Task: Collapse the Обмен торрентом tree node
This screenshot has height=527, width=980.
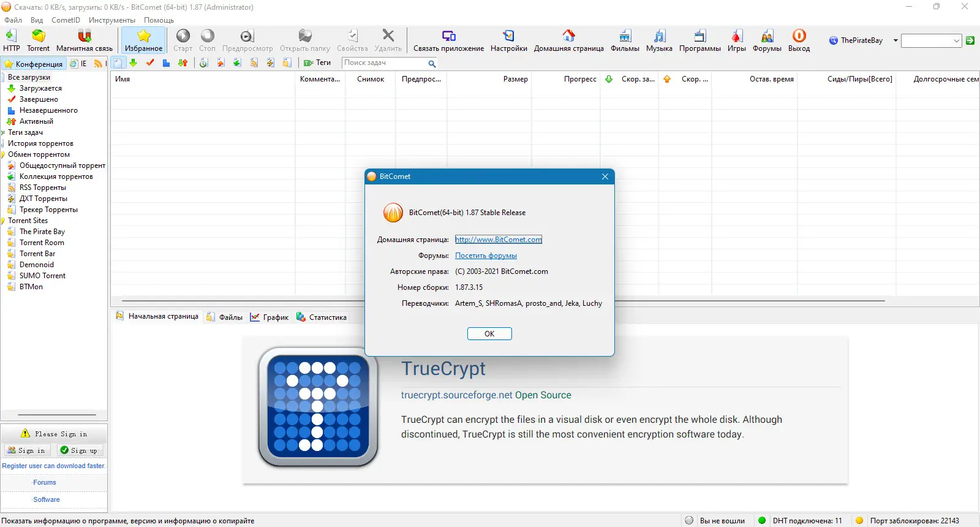Action: pos(3,154)
